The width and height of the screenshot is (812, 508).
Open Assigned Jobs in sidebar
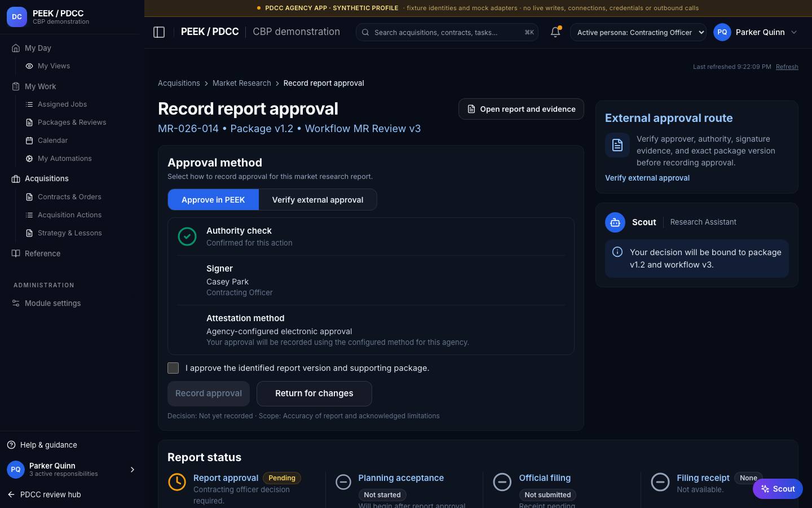click(x=62, y=104)
